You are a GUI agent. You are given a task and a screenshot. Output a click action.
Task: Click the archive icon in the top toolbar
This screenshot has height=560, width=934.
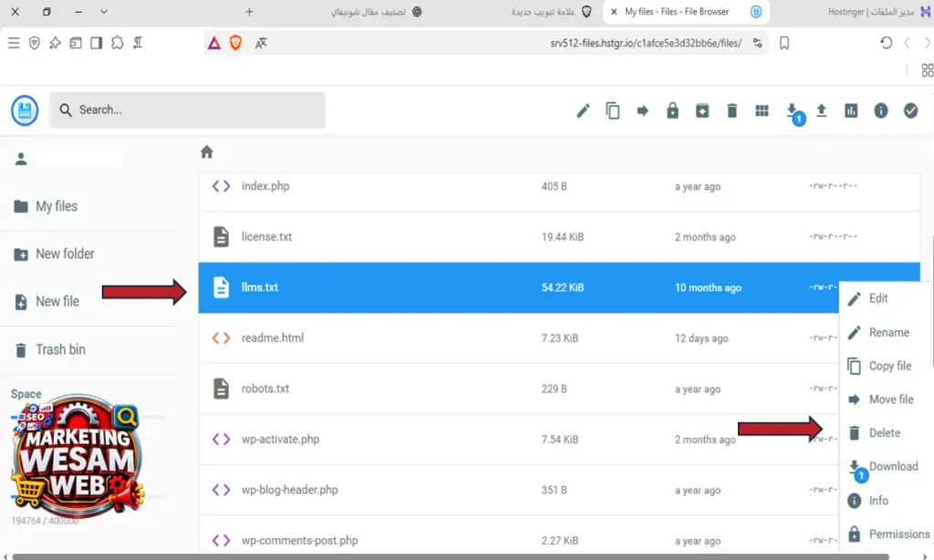click(x=702, y=110)
